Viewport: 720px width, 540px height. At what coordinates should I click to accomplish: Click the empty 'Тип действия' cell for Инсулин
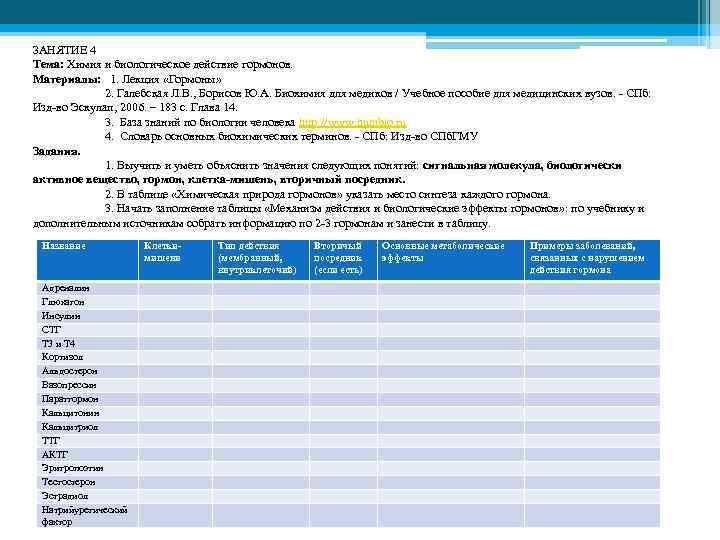(x=261, y=316)
